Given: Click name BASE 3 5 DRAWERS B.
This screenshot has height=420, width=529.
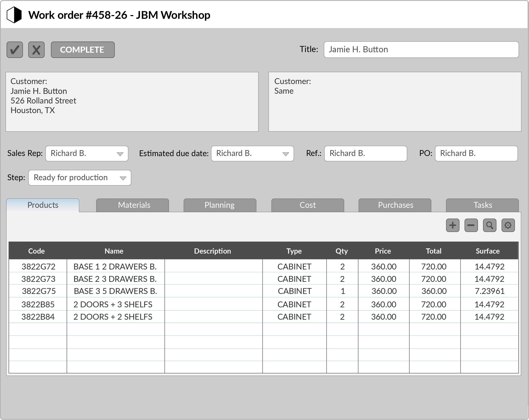Looking at the screenshot, I should coord(116,291).
